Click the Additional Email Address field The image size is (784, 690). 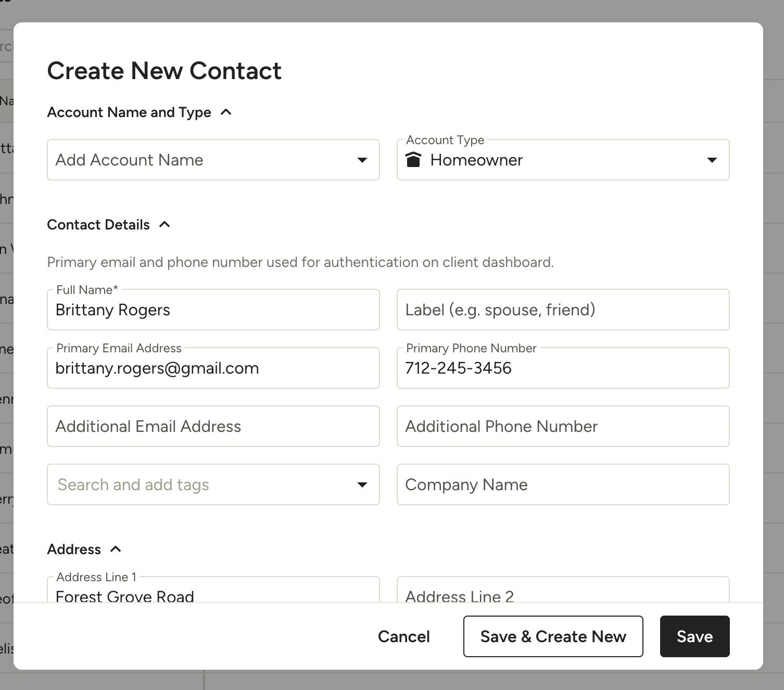click(x=213, y=426)
